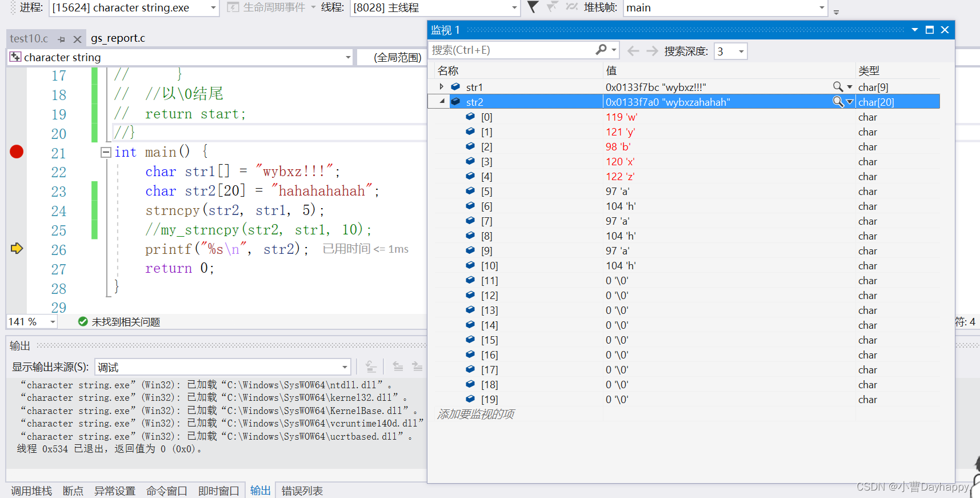980x498 pixels.
Task: Click the green check no-issues icon
Action: pos(83,321)
